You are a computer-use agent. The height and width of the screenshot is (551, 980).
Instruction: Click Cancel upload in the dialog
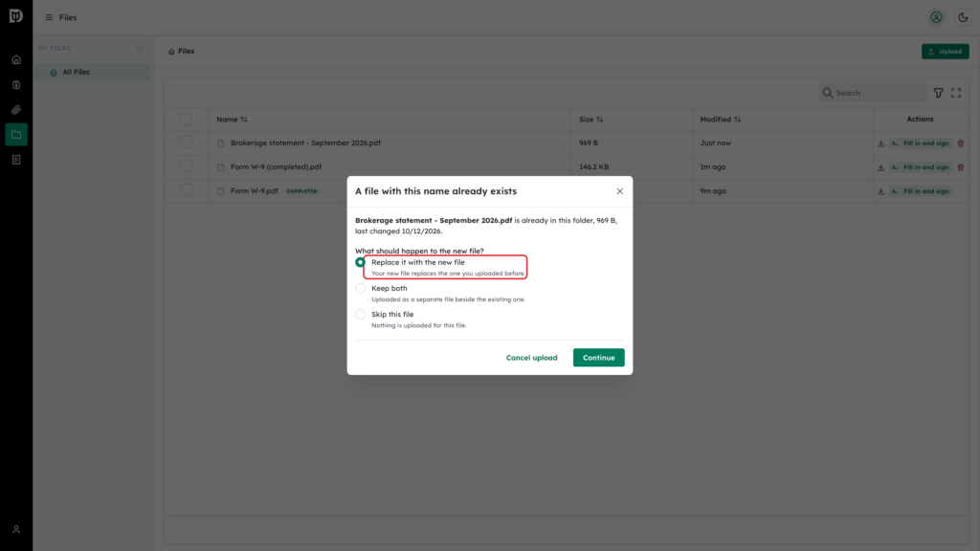click(x=531, y=358)
